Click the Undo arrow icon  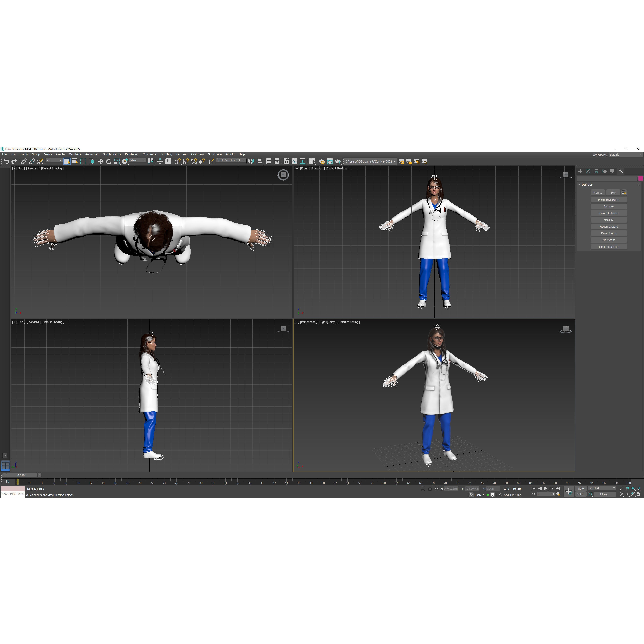pyautogui.click(x=6, y=162)
